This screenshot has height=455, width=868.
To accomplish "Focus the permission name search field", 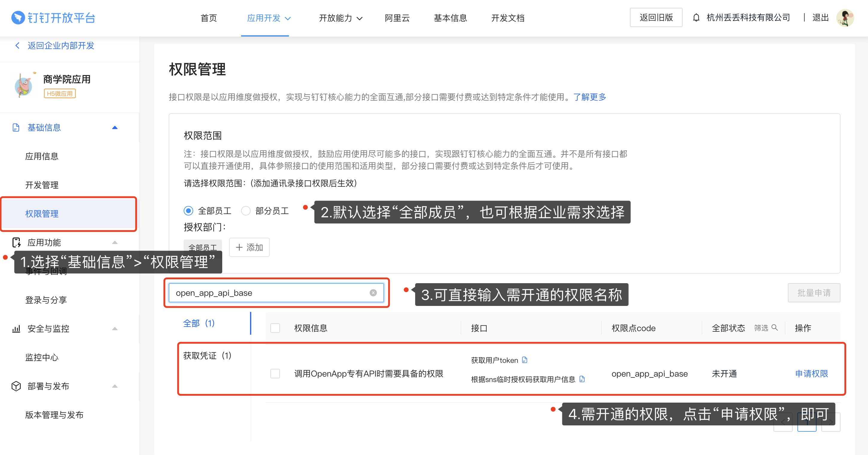I will [x=276, y=293].
